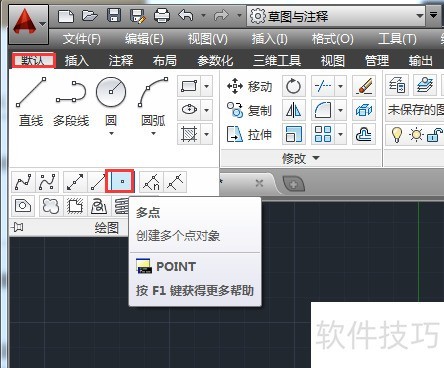Select the spline control vertices tool
Screen dimensions: 444x368
47,182
